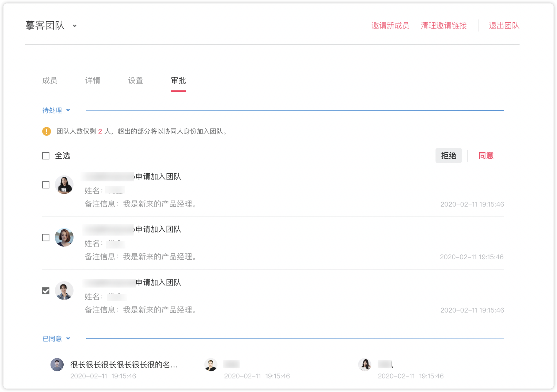This screenshot has height=392, width=557.
Task: Click the 清理邀请链接 link
Action: point(444,25)
